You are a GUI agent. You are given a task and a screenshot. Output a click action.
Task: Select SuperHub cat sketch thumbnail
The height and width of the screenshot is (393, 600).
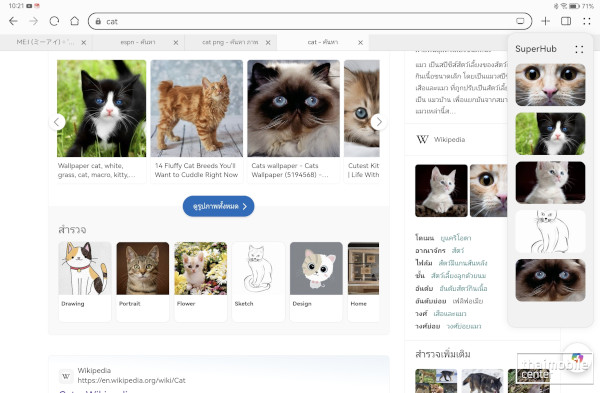click(x=550, y=232)
